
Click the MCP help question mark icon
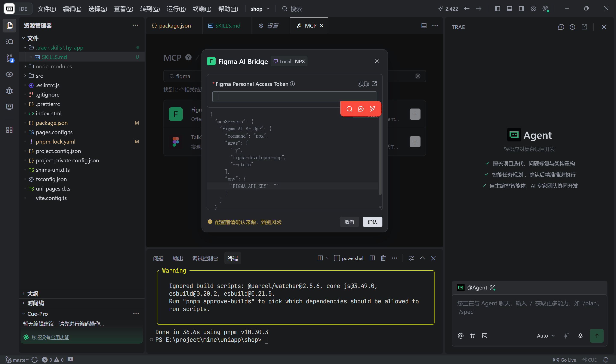(188, 57)
